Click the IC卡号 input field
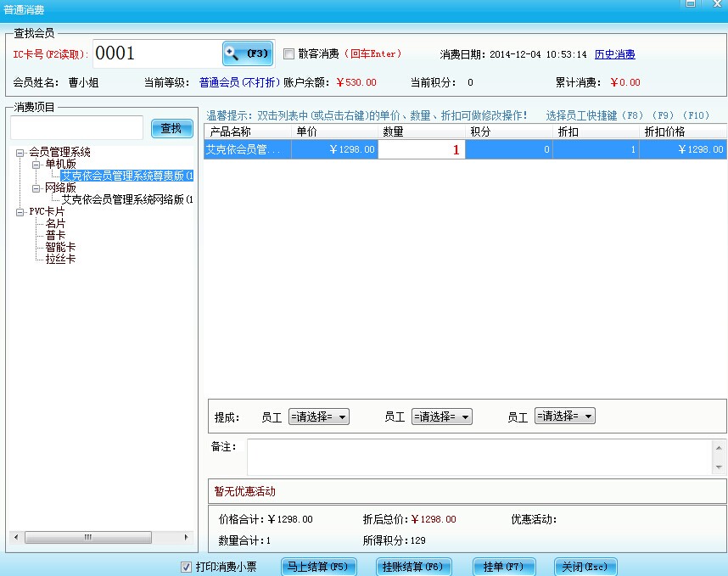 point(157,53)
